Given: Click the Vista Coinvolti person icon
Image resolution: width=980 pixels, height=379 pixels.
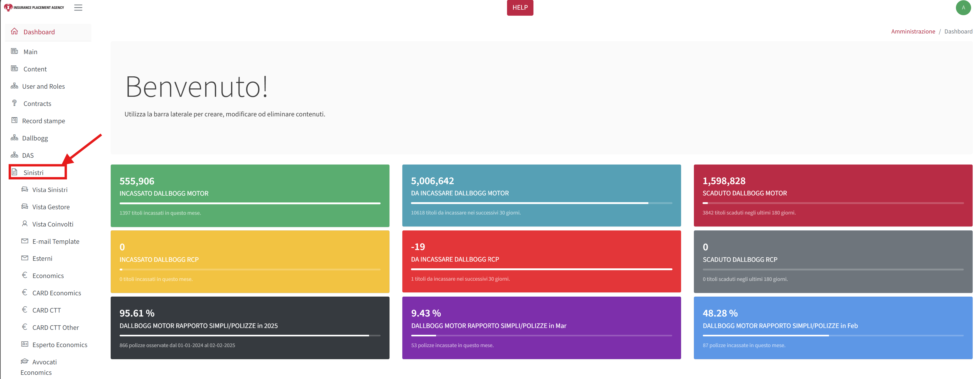Looking at the screenshot, I should tap(25, 224).
